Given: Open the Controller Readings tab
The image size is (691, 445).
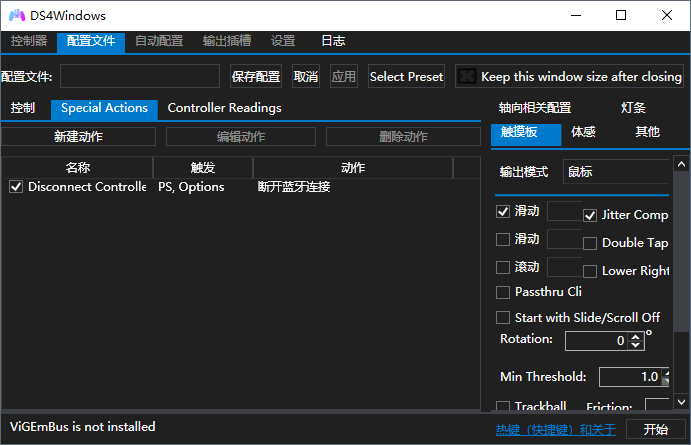Looking at the screenshot, I should click(224, 108).
